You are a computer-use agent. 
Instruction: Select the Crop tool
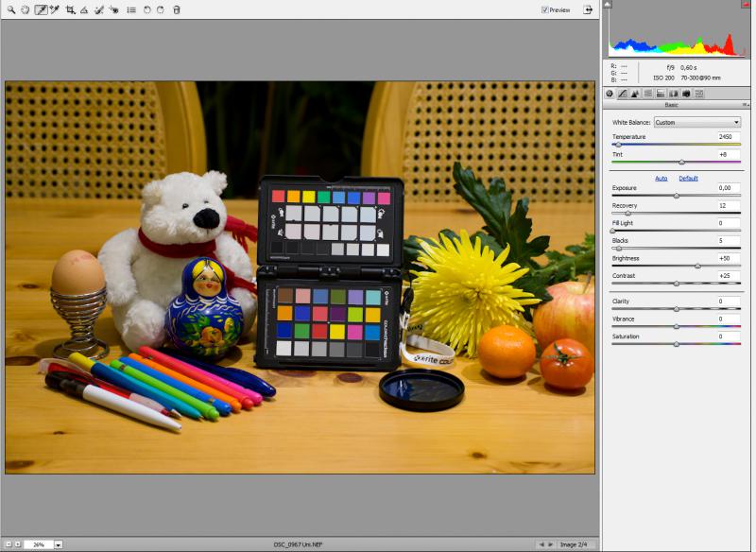[x=70, y=9]
